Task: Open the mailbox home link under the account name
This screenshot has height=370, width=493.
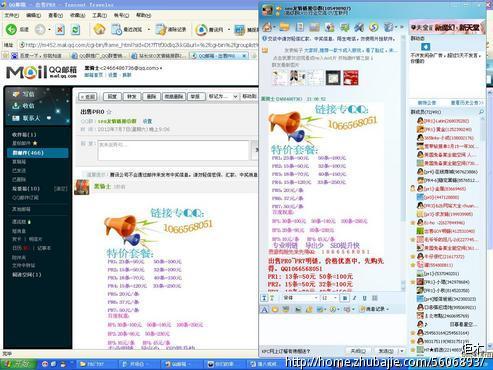Action: 93,75
